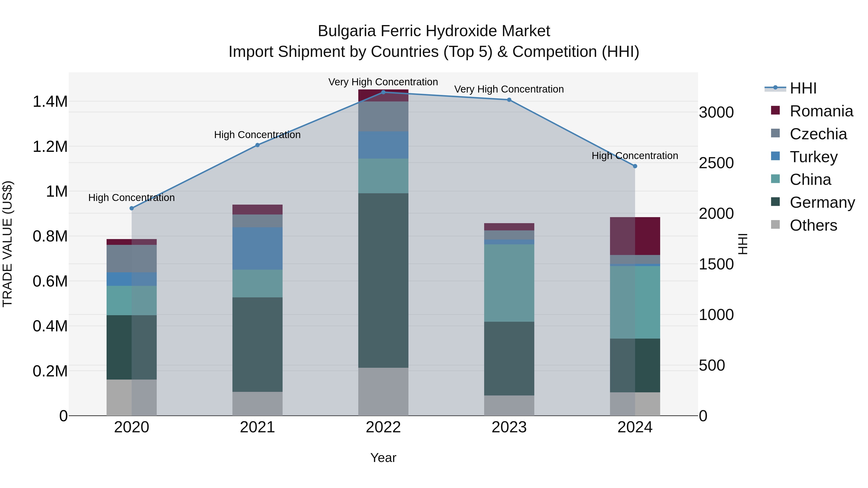Select the Germany segment in the 2021 bar

(x=258, y=345)
